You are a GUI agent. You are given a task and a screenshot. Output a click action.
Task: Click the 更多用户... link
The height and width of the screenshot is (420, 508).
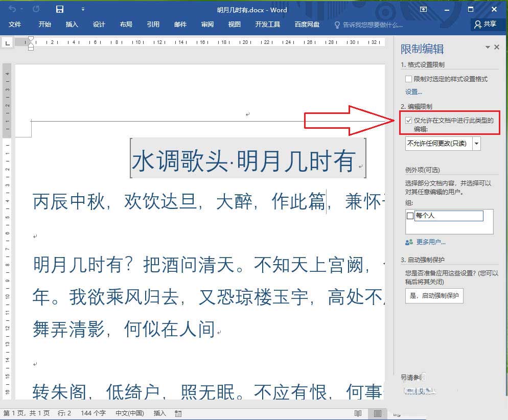point(429,242)
